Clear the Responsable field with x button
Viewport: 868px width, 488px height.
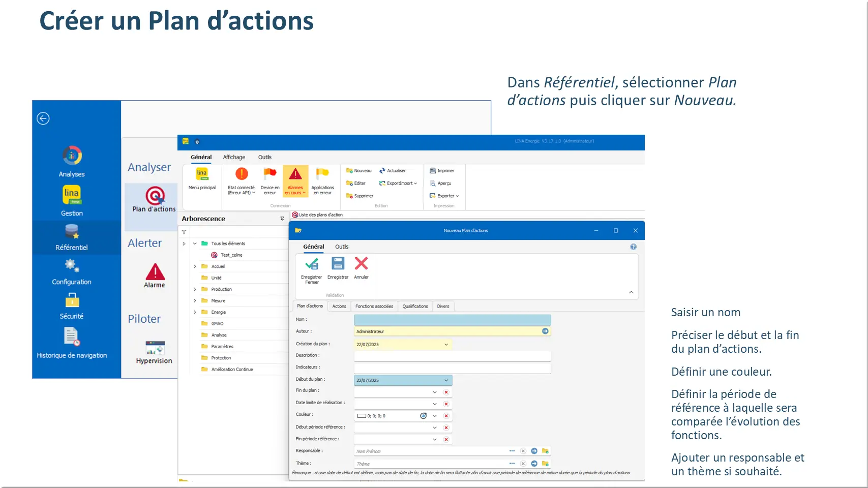(x=523, y=451)
